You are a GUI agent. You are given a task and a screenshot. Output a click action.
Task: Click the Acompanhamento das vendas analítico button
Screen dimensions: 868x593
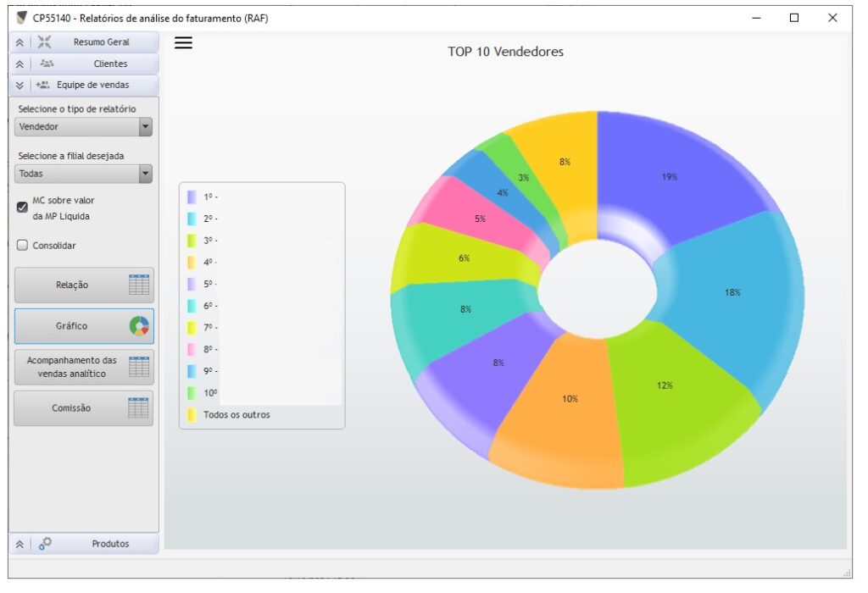(72, 367)
